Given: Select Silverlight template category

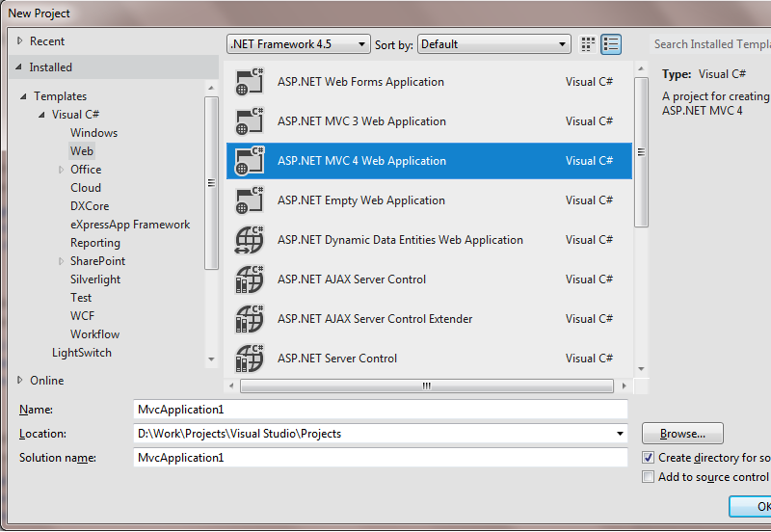Looking at the screenshot, I should pos(95,279).
